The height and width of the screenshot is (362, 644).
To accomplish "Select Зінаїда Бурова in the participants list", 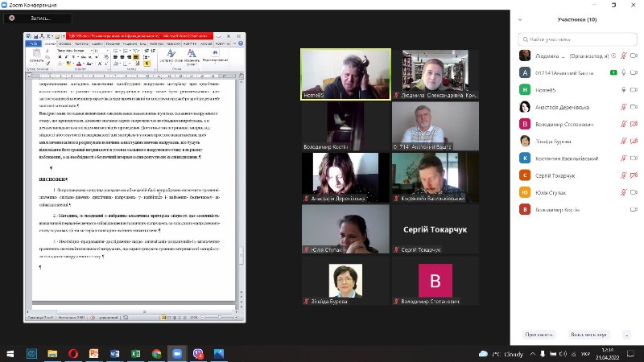I will (577, 142).
